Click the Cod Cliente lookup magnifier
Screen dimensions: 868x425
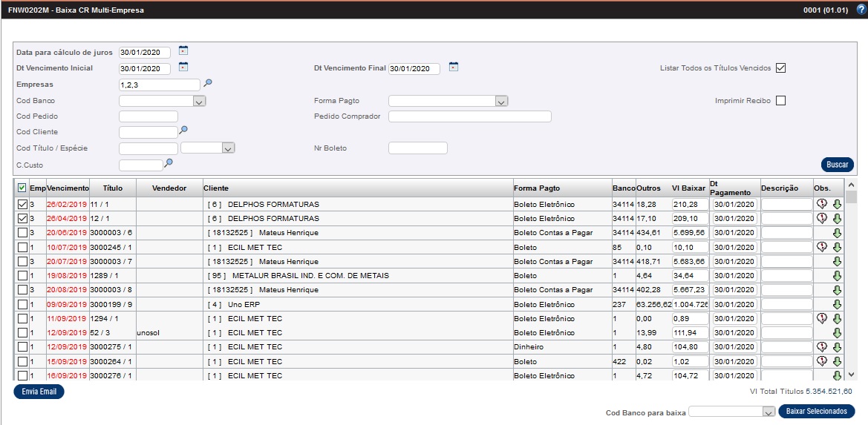tap(183, 131)
